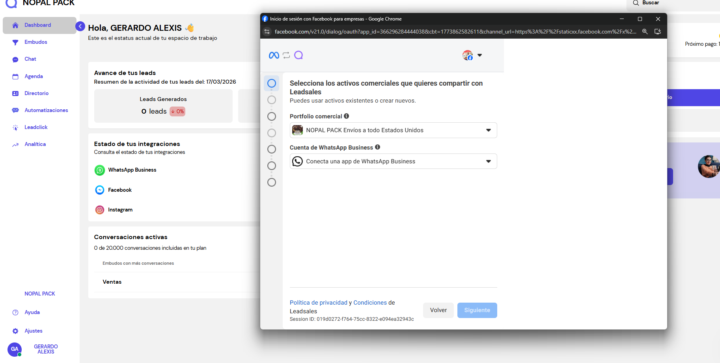The width and height of the screenshot is (720, 363).
Task: Expand the account dropdown caret
Action: (479, 56)
